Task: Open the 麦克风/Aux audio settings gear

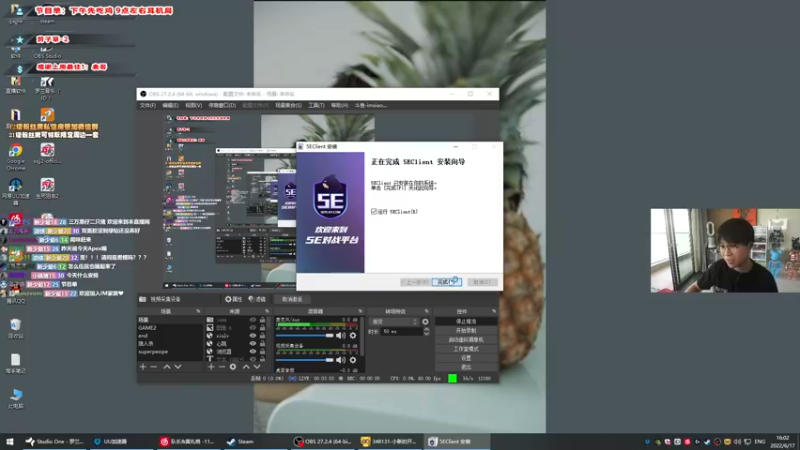Action: click(x=353, y=335)
